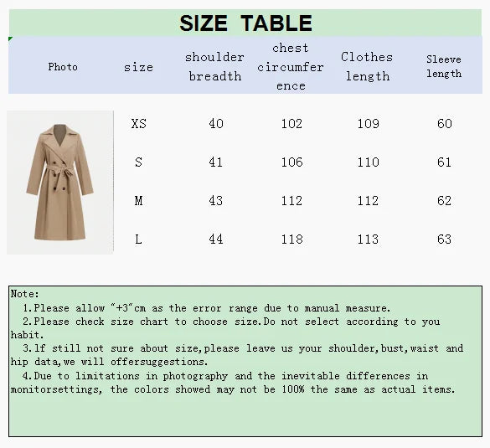Click the Clothes length column header
490x448 pixels.
click(x=367, y=66)
